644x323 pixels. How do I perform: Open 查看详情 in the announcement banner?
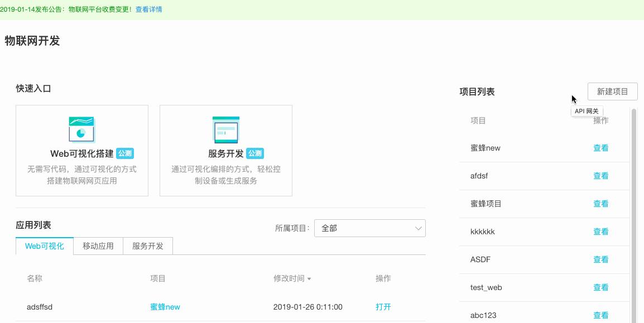148,9
